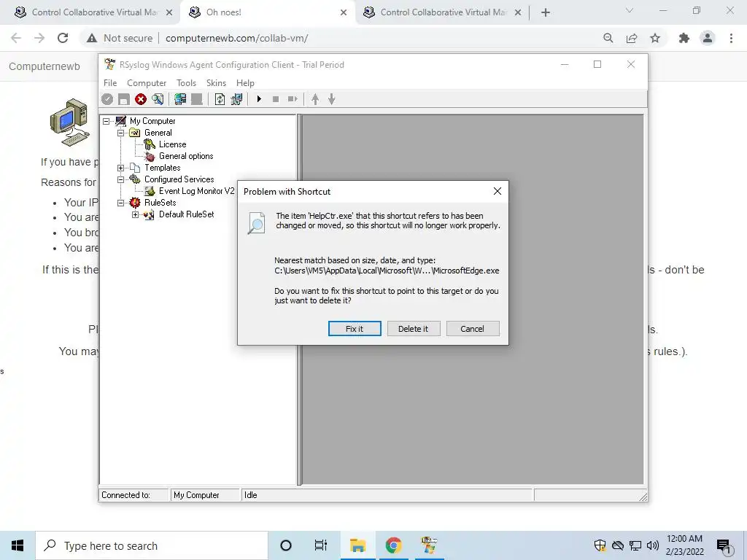Click the connect to computer network icon

[x=180, y=99]
